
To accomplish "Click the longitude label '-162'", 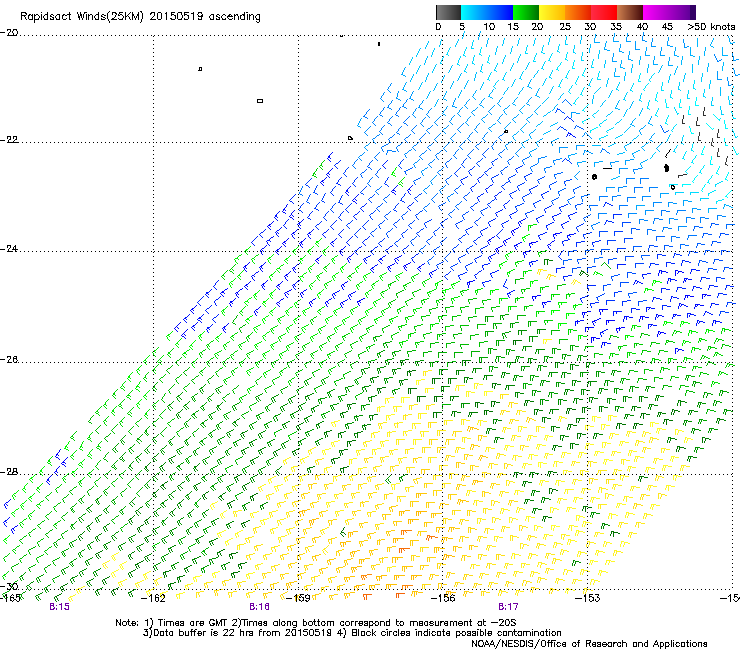I will (x=153, y=598).
